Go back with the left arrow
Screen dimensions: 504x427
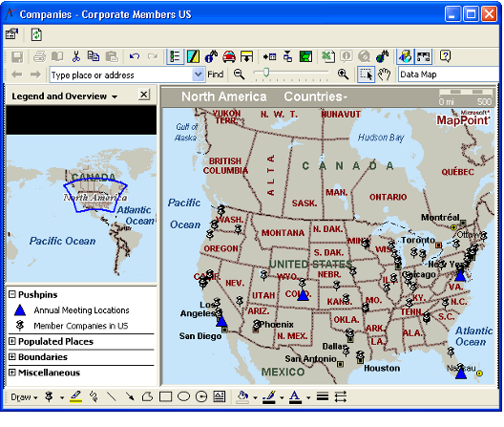tap(17, 75)
